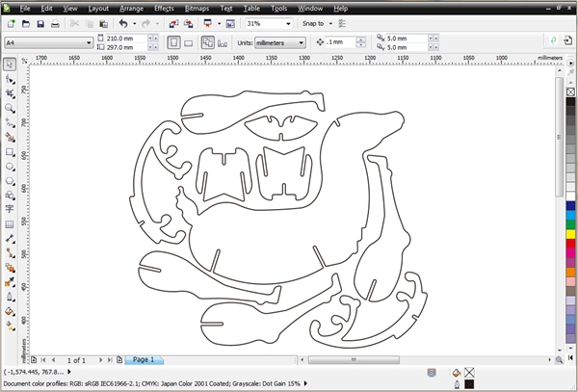This screenshot has width=578, height=392.
Task: Select the Freehand drawing tool
Action: coord(10,122)
